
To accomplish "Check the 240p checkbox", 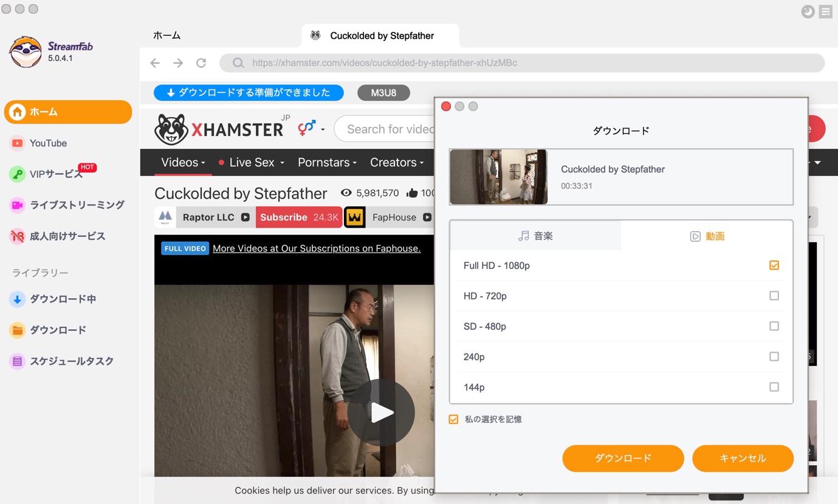I will (x=774, y=356).
